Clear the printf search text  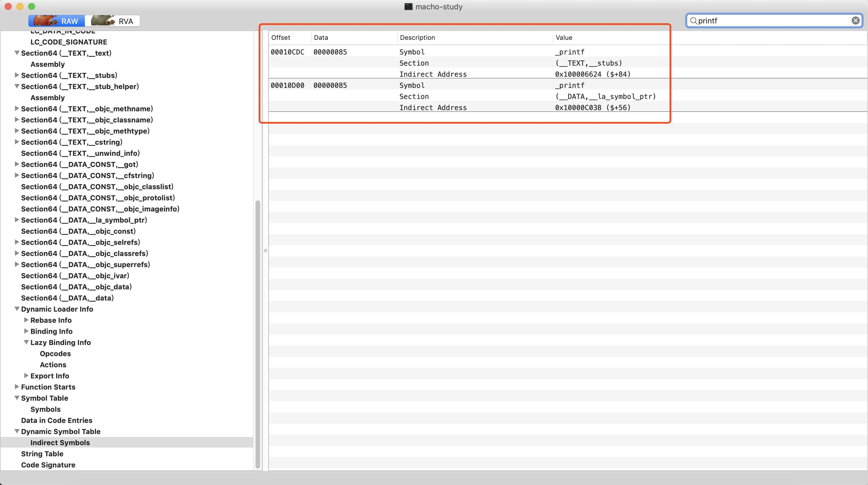coord(855,21)
